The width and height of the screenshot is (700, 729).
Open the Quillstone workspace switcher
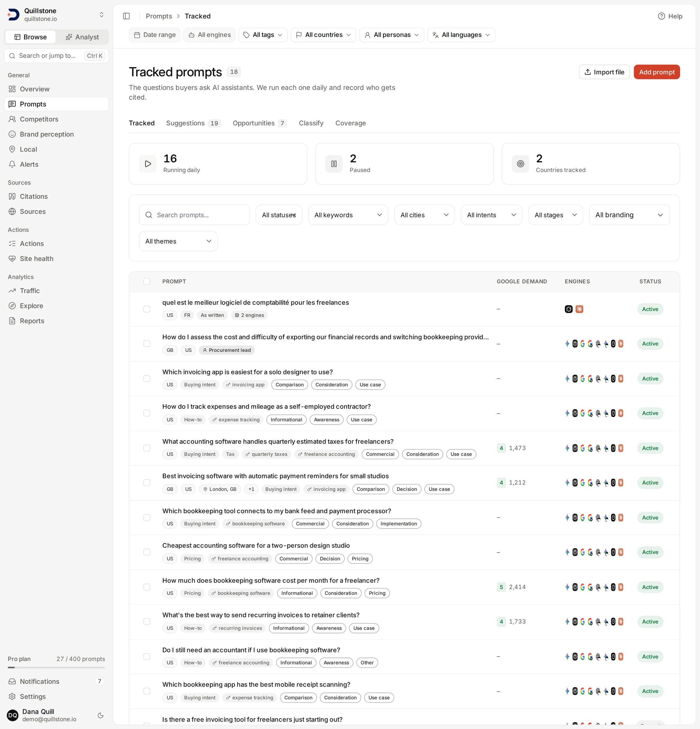click(56, 15)
